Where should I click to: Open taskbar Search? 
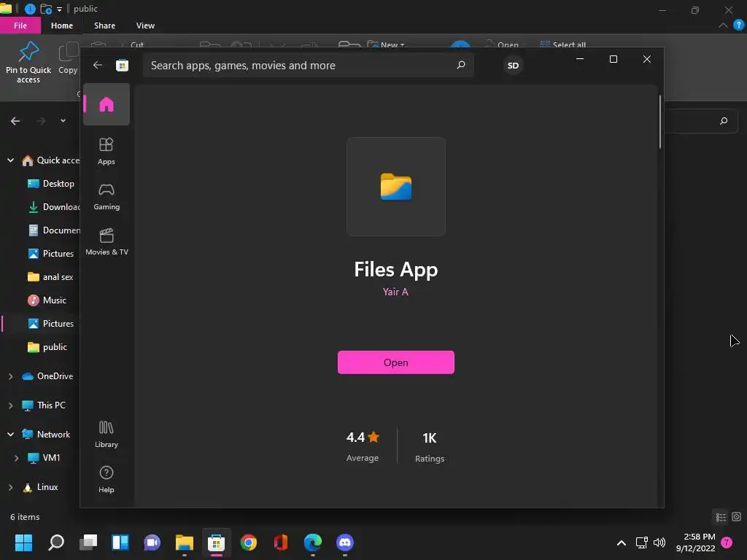coord(55,542)
